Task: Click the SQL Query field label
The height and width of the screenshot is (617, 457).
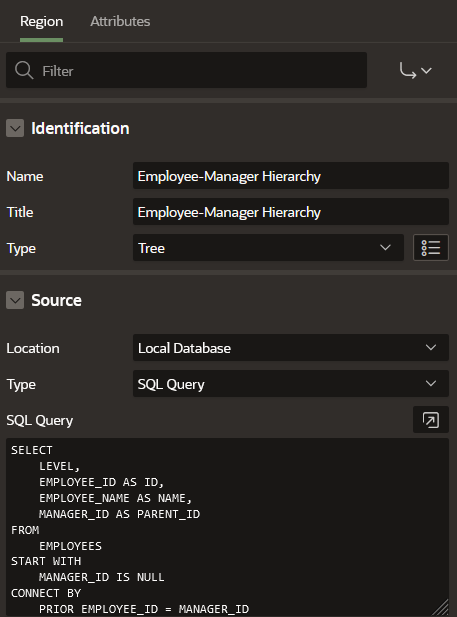Action: (40, 420)
